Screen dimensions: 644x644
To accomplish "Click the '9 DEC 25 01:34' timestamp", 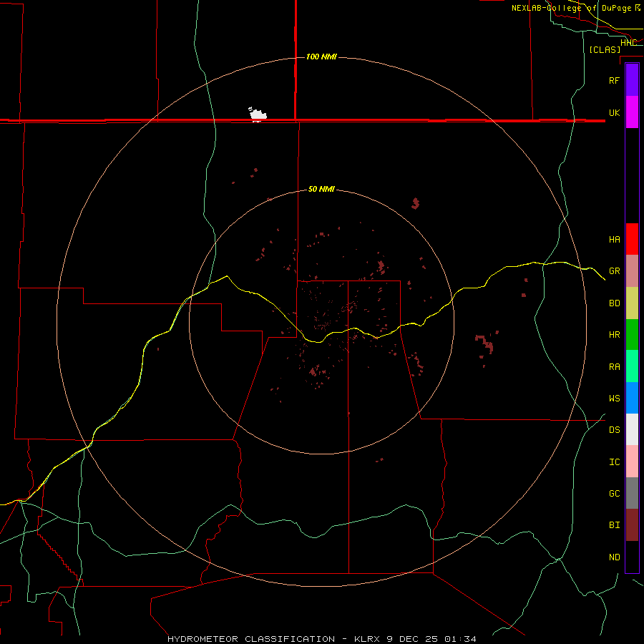I will 431,639.
